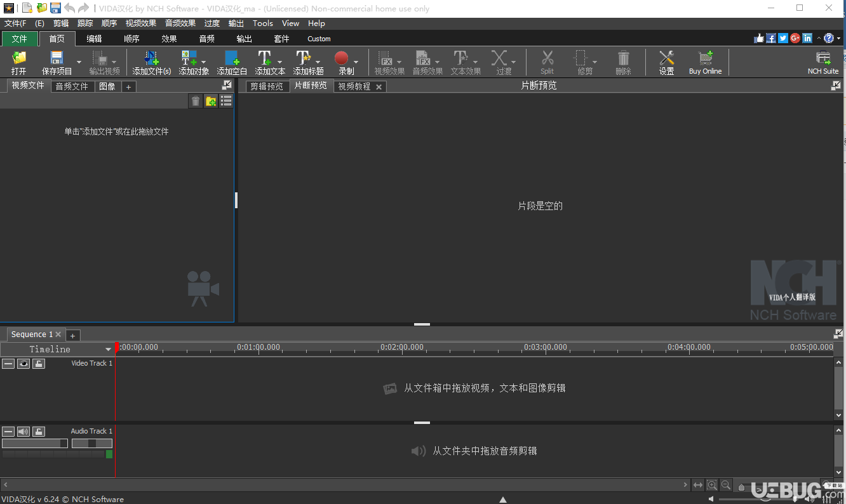Expand 添加标题 dropdown arrow
Screen dimensions: 846x504
tap(318, 62)
